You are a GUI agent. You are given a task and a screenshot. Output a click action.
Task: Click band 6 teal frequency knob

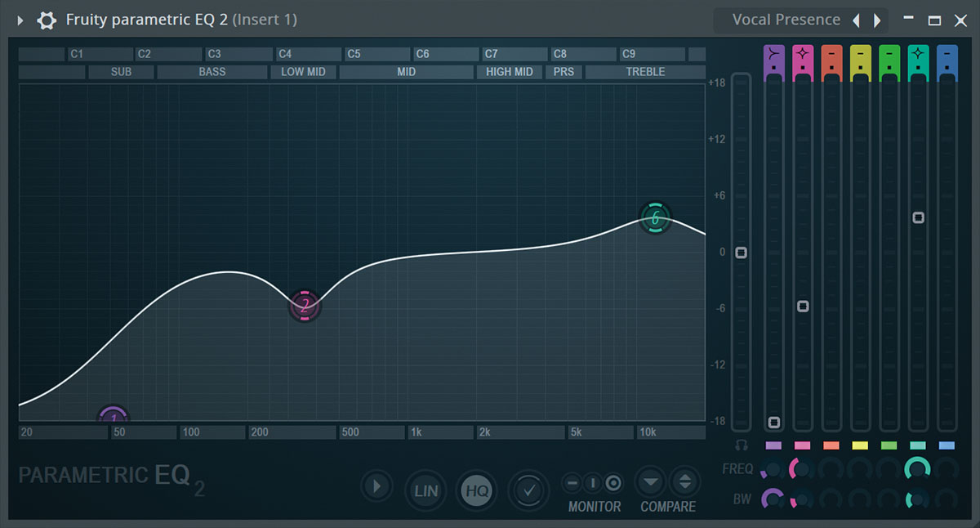[918, 469]
